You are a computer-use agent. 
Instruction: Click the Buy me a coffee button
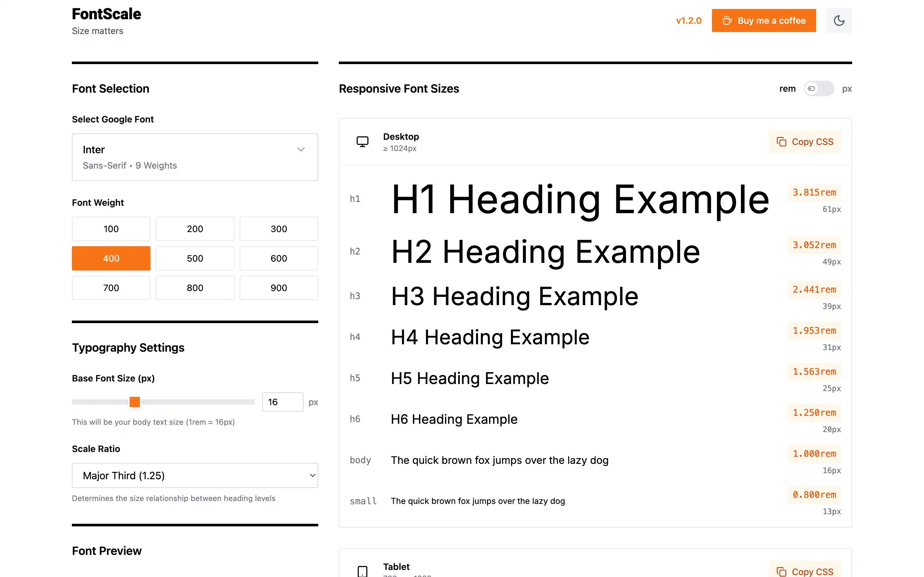[x=764, y=21]
